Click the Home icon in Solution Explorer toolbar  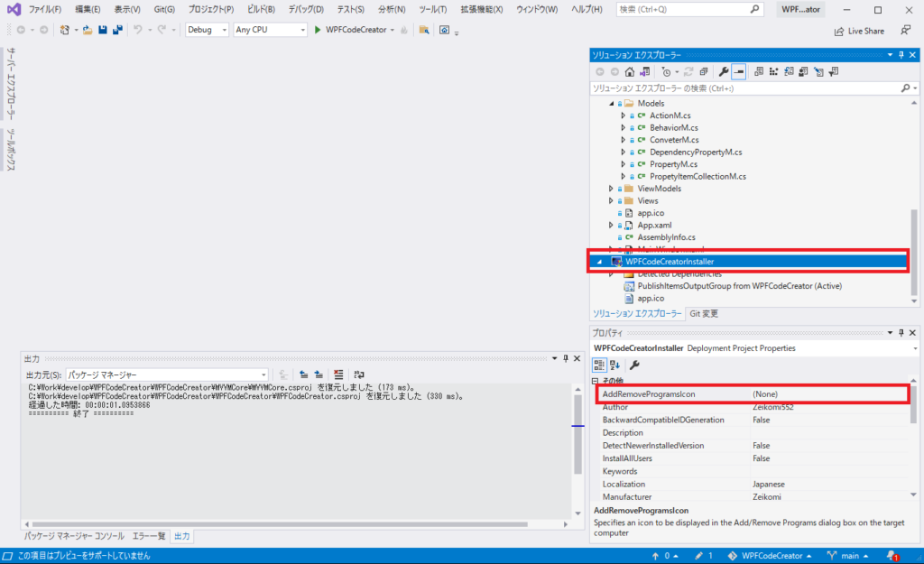tap(629, 72)
